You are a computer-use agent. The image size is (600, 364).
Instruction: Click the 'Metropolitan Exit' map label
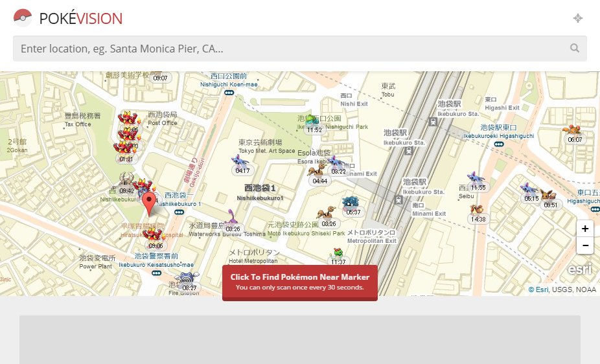(x=371, y=241)
